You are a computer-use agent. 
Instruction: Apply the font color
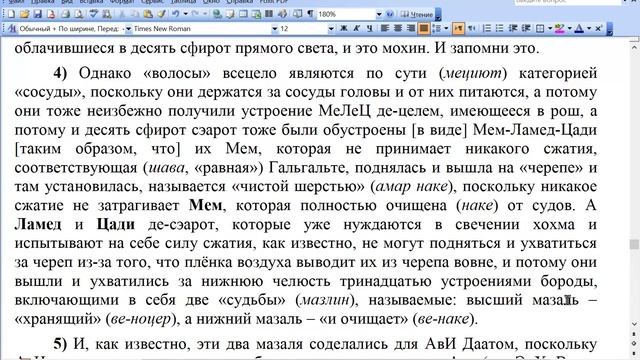579,28
